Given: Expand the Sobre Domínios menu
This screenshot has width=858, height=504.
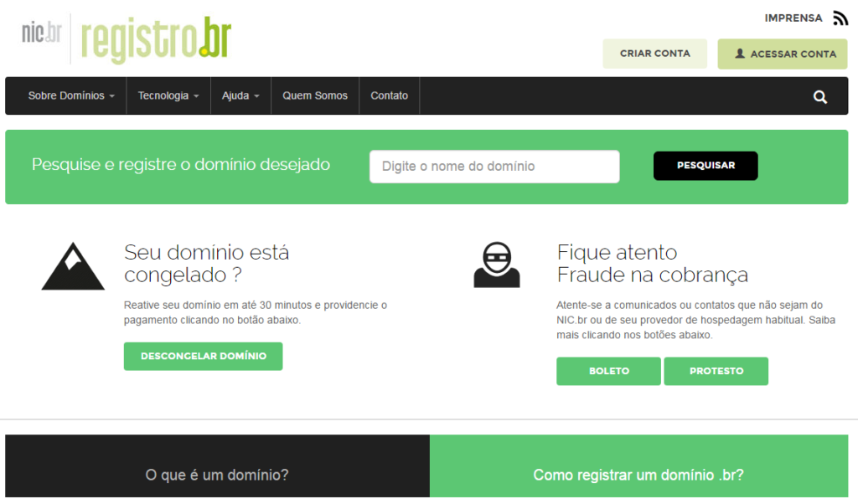Looking at the screenshot, I should [x=71, y=95].
